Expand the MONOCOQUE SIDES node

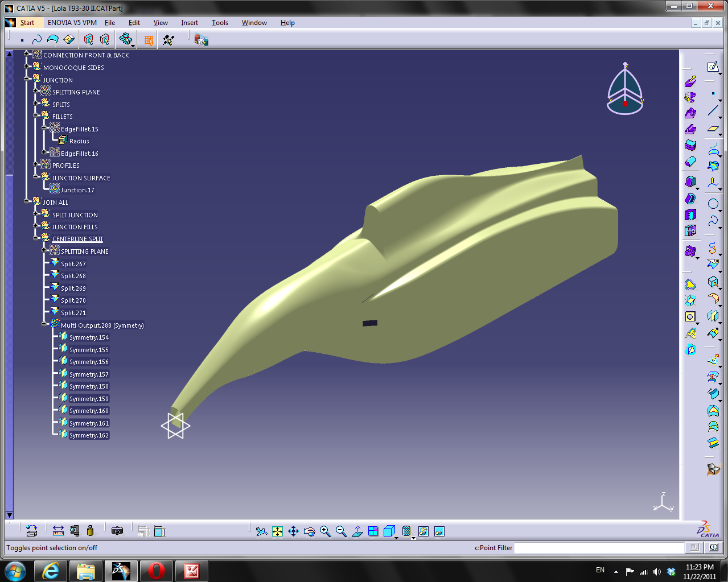pyautogui.click(x=26, y=66)
